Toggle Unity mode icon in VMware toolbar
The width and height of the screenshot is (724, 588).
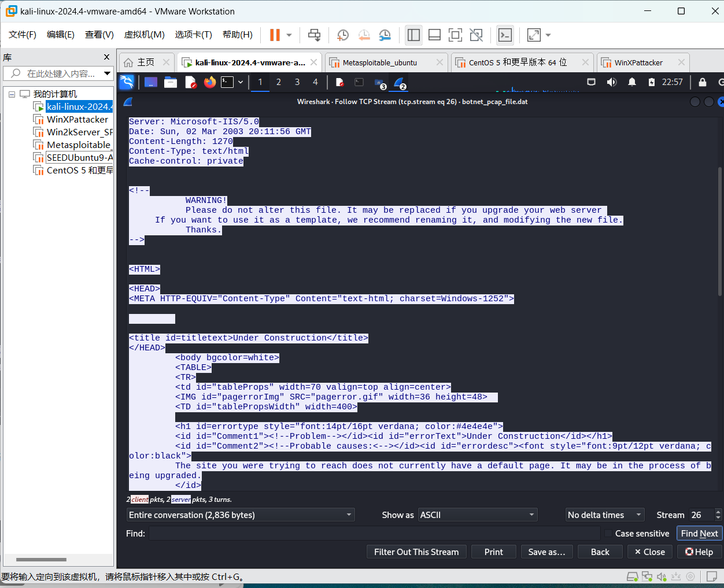pyautogui.click(x=476, y=35)
